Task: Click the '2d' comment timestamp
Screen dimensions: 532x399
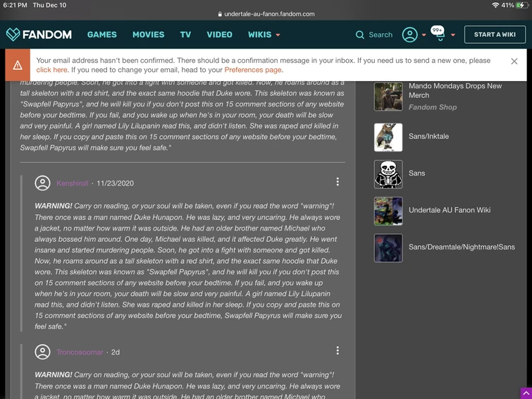Action: [x=116, y=352]
